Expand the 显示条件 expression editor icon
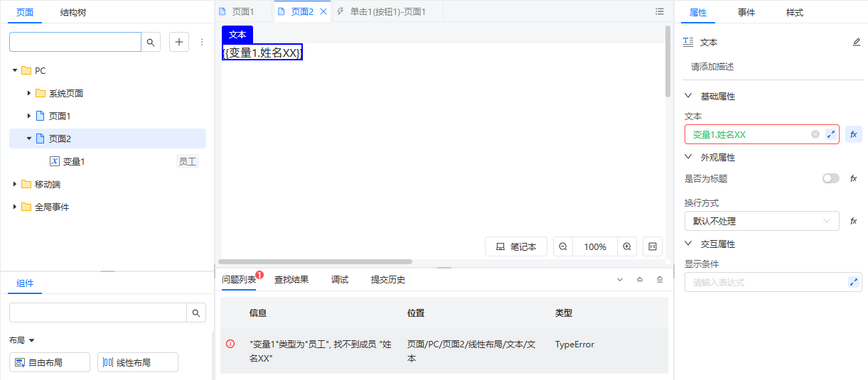Screen dimensions: 868x380 854,282
